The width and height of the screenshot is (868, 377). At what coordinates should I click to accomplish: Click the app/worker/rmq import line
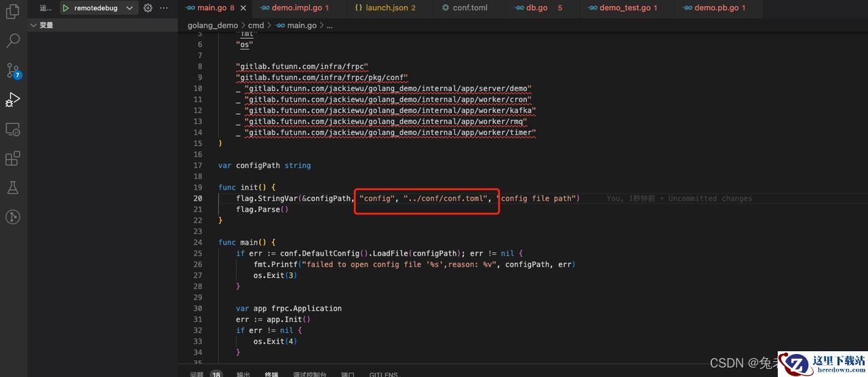[382, 121]
